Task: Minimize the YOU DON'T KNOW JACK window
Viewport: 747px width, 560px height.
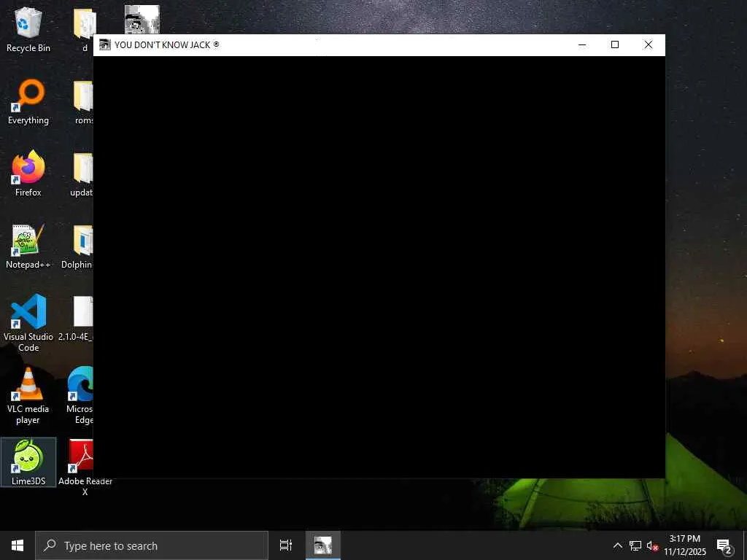Action: pyautogui.click(x=581, y=44)
